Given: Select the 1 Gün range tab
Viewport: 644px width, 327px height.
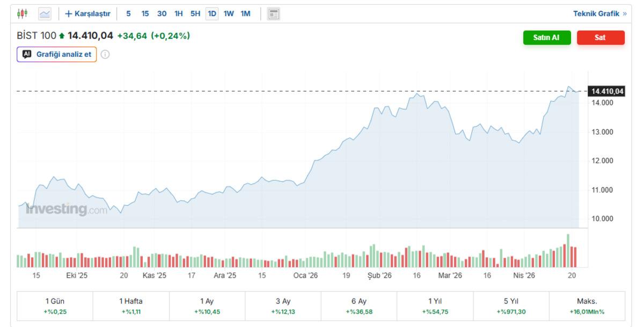Looking at the screenshot, I should (55, 306).
